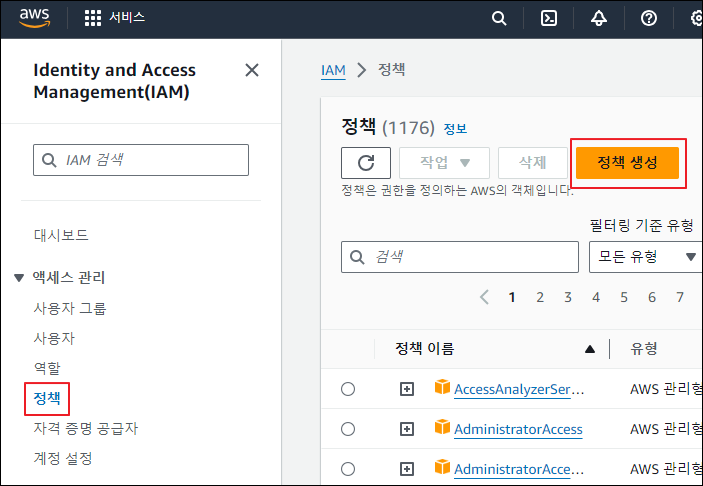Image resolution: width=703 pixels, height=486 pixels.
Task: Expand the AdministratorAccess policy row
Action: coord(407,429)
